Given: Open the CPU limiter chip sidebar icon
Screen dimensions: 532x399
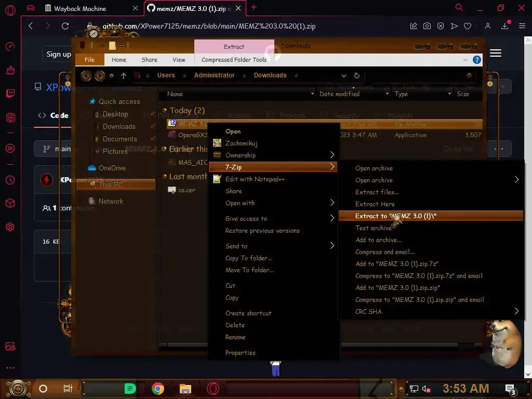Looking at the screenshot, I should tap(10, 117).
